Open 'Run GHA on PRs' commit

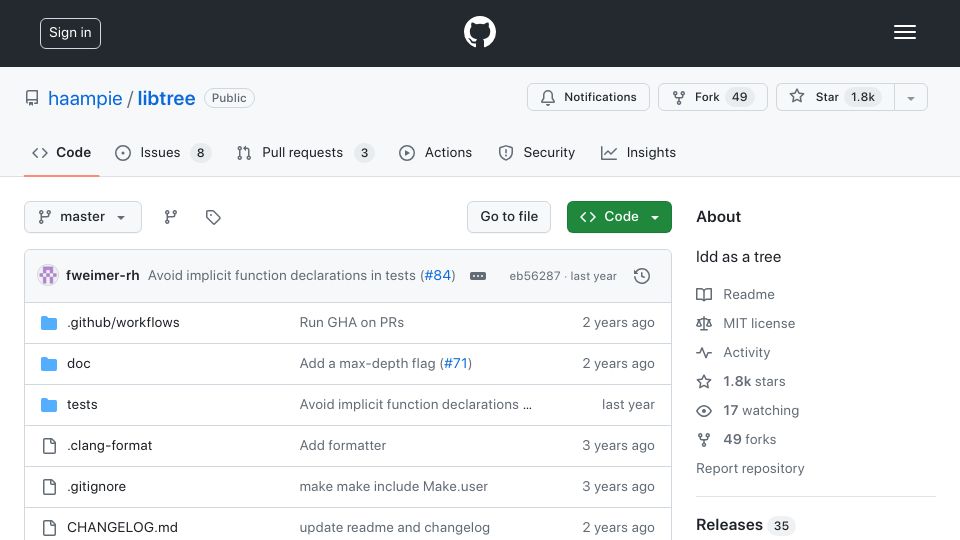tap(351, 323)
